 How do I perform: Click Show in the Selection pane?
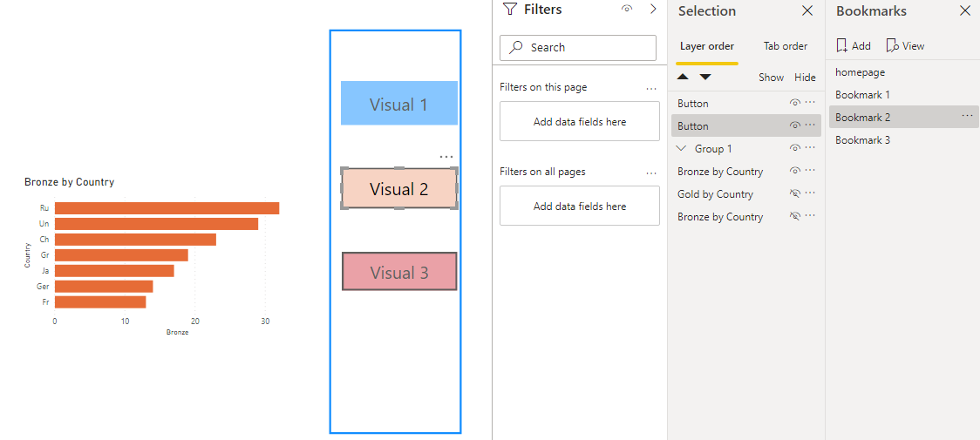click(x=771, y=78)
